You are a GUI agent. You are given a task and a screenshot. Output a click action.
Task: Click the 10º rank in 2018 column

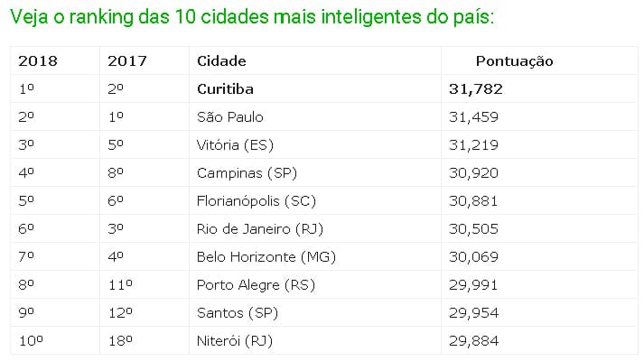[31, 341]
